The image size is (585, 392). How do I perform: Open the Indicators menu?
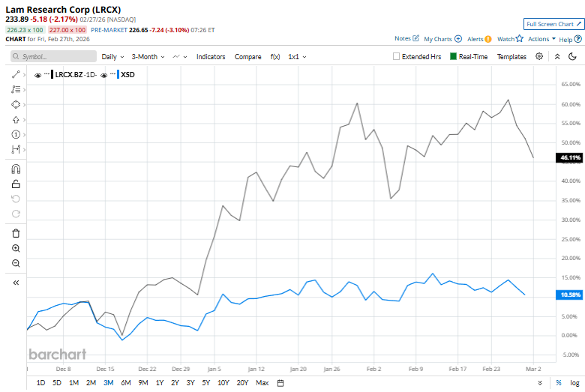pyautogui.click(x=211, y=56)
